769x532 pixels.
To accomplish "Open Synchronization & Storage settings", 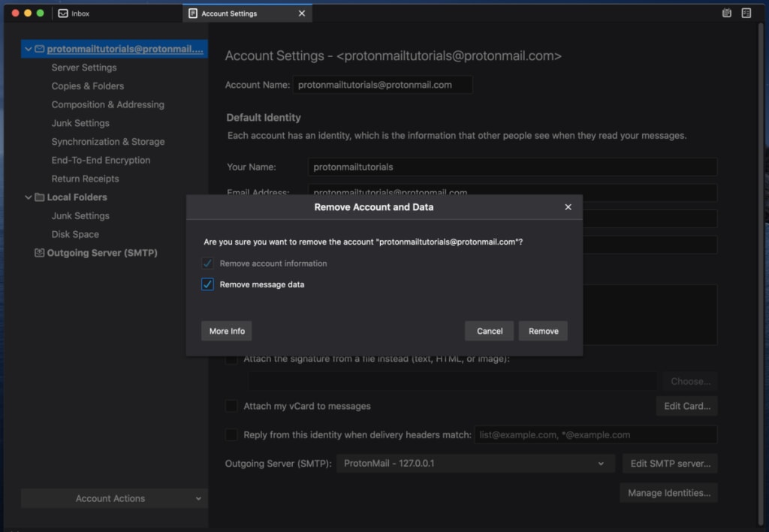I will 108,142.
